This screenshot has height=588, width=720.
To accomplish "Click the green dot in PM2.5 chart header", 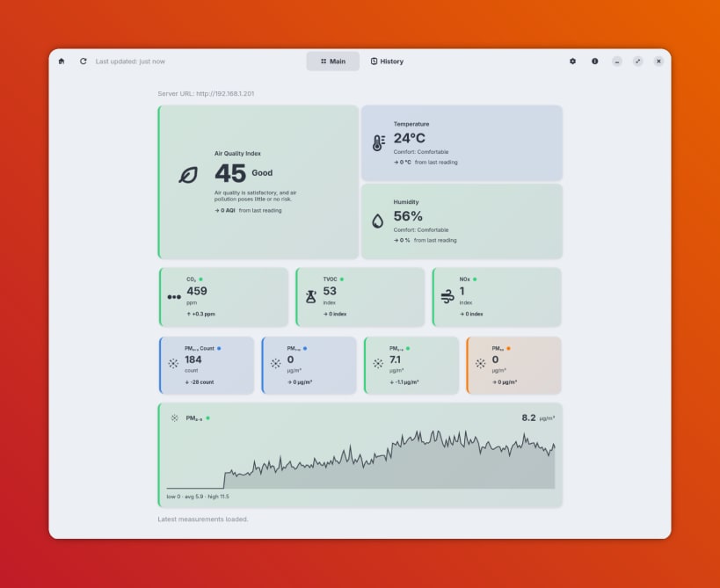I will (208, 418).
